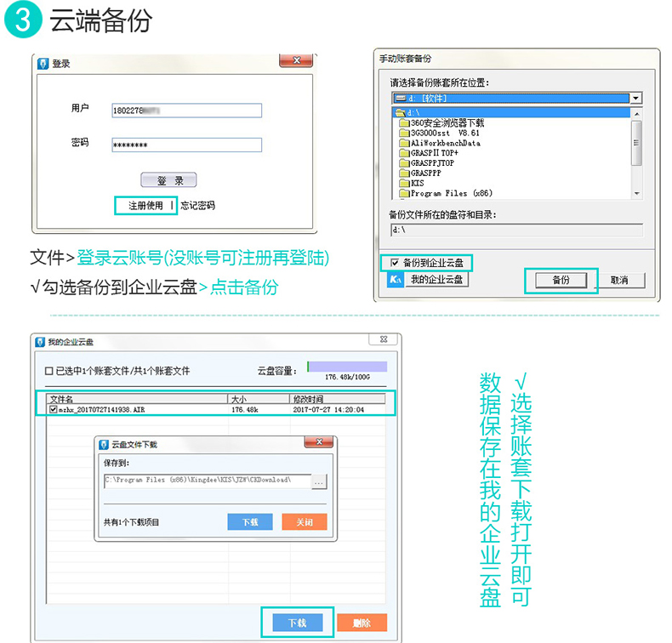Open the drive dropdown showing d: [软件]
The width and height of the screenshot is (672, 643).
coord(636,98)
